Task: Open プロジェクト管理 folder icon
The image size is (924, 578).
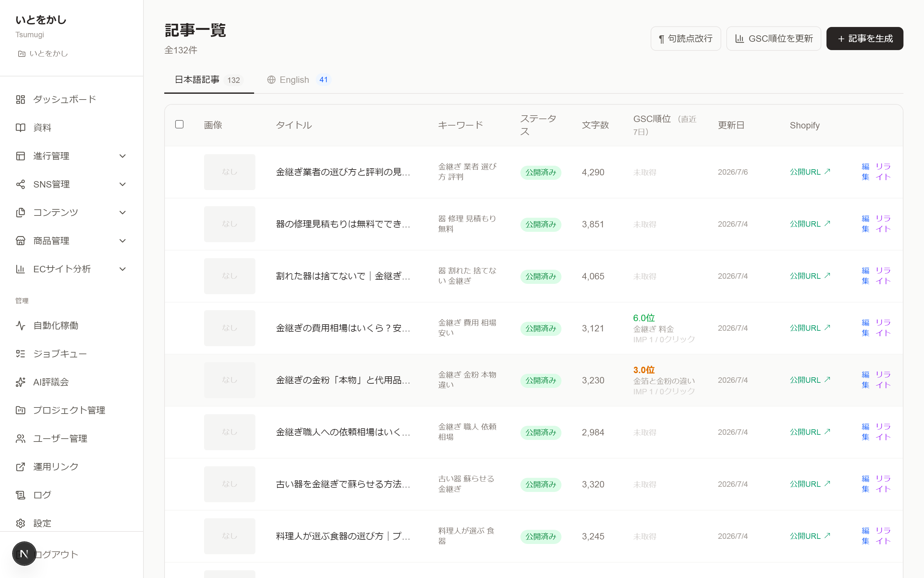Action: point(21,410)
